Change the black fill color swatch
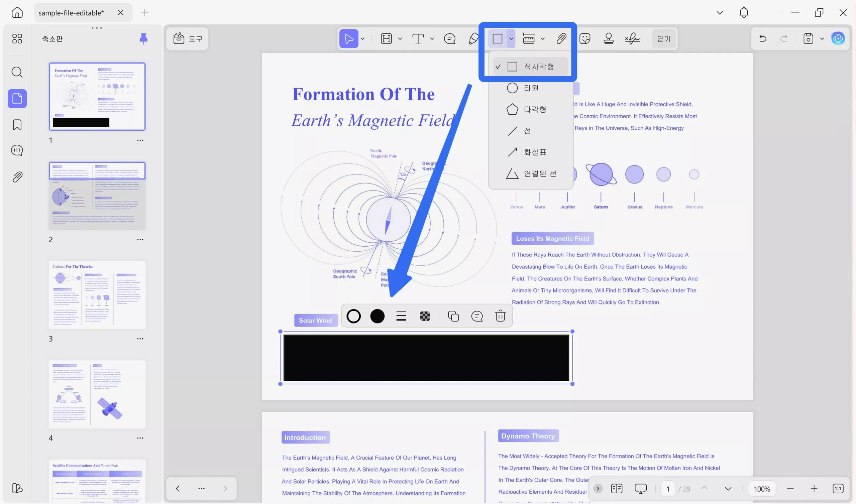Screen dimensions: 856x504 pyautogui.click(x=377, y=316)
